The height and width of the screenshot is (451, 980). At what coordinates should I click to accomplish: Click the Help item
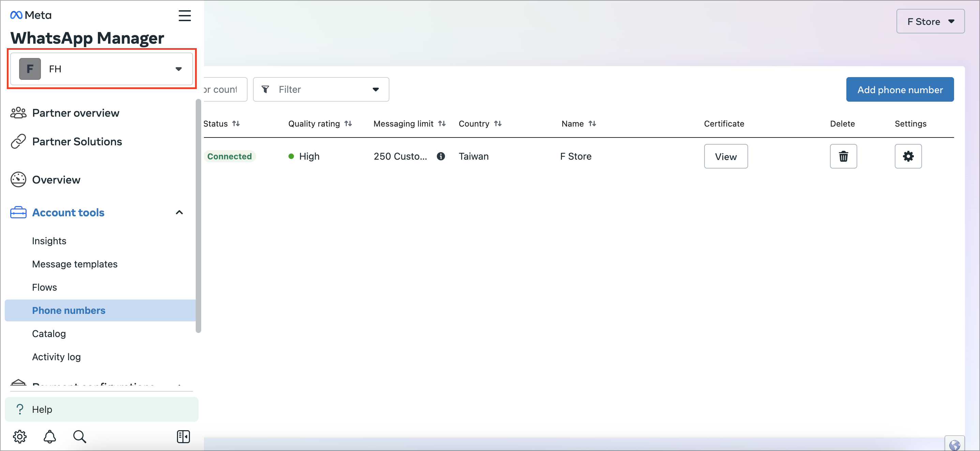click(x=101, y=409)
